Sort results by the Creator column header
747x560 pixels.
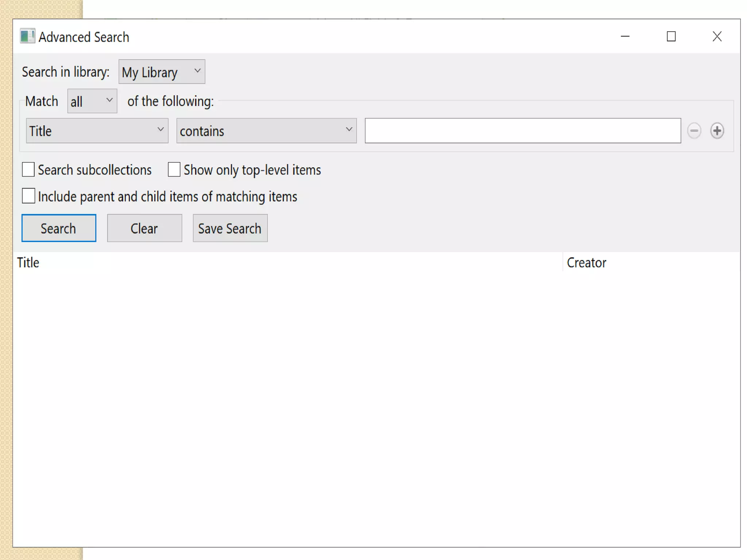pos(587,262)
